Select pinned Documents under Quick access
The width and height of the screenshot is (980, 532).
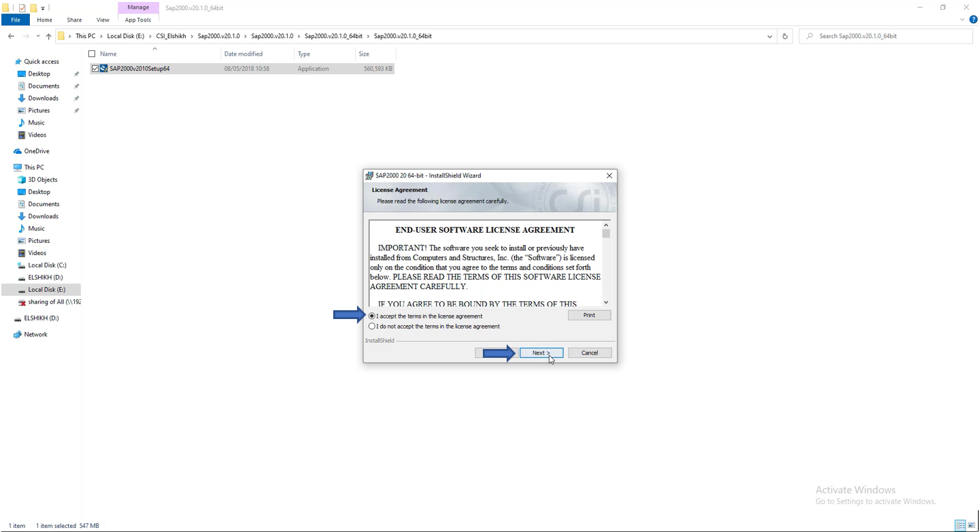click(x=44, y=86)
